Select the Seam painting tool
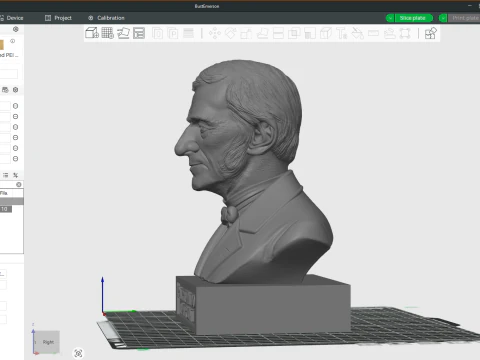 click(326, 33)
